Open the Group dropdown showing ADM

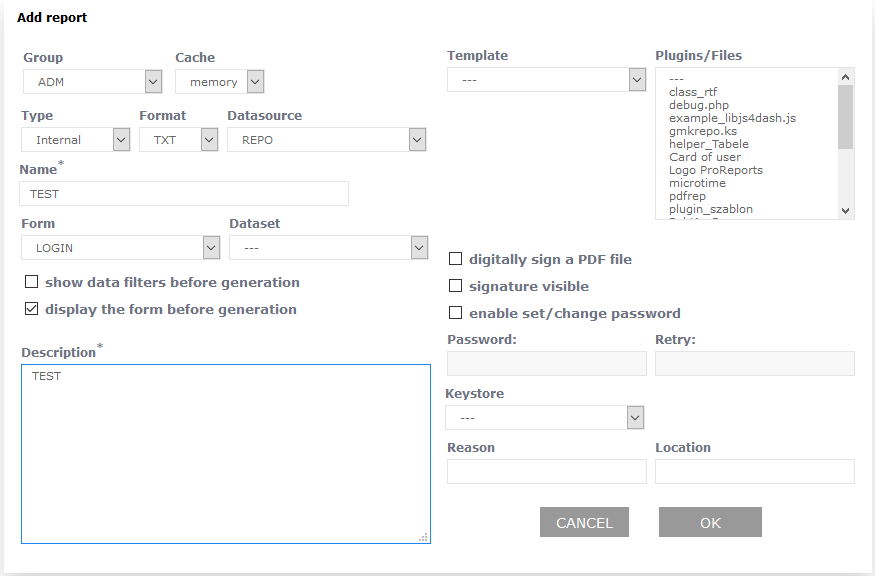pyautogui.click(x=92, y=82)
